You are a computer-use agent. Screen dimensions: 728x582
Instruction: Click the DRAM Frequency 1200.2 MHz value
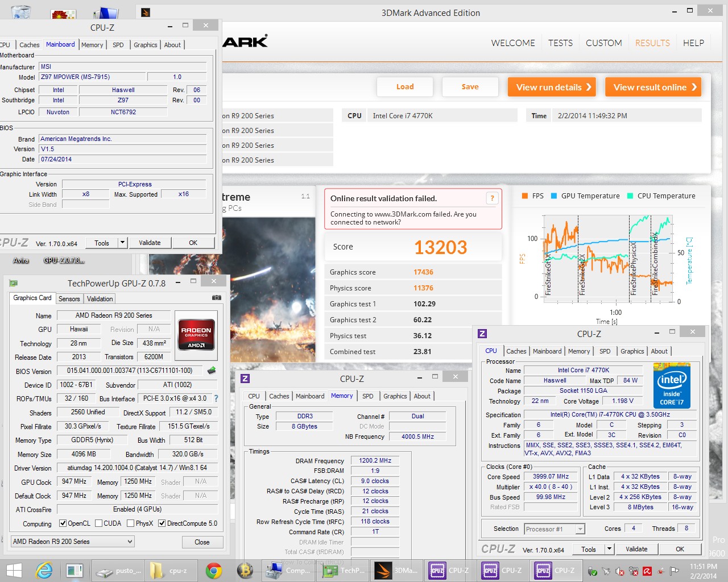pyautogui.click(x=375, y=461)
